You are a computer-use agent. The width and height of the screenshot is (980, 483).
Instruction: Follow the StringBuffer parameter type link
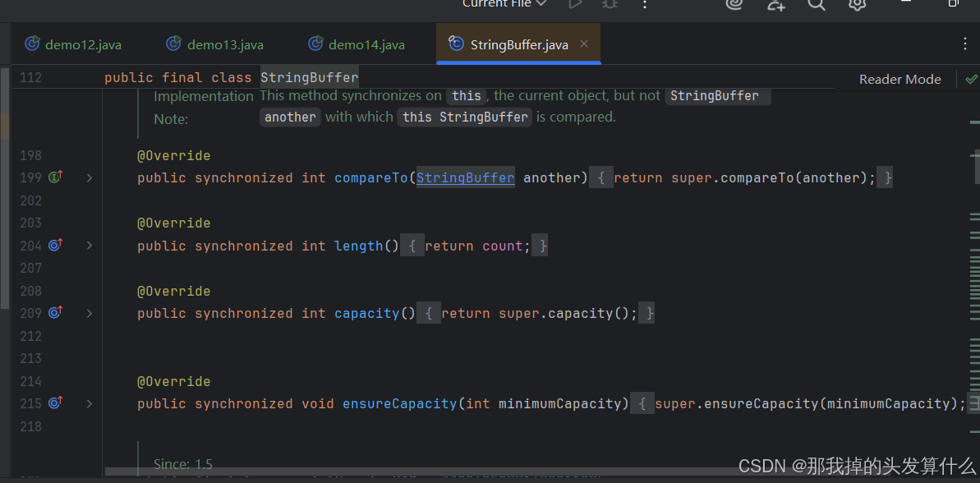click(466, 178)
